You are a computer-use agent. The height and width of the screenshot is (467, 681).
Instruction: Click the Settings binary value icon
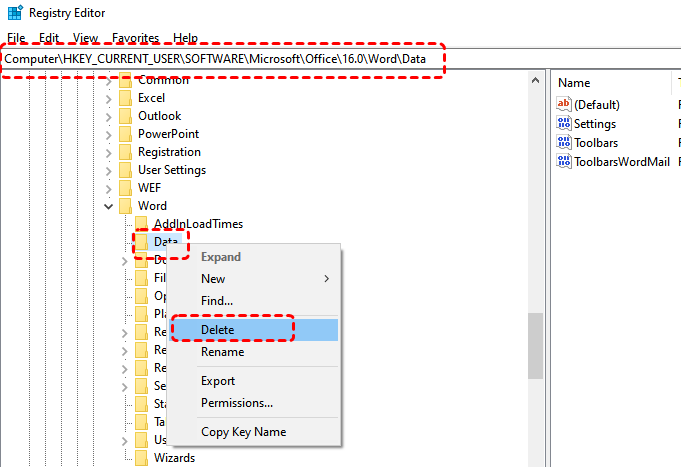(x=564, y=124)
